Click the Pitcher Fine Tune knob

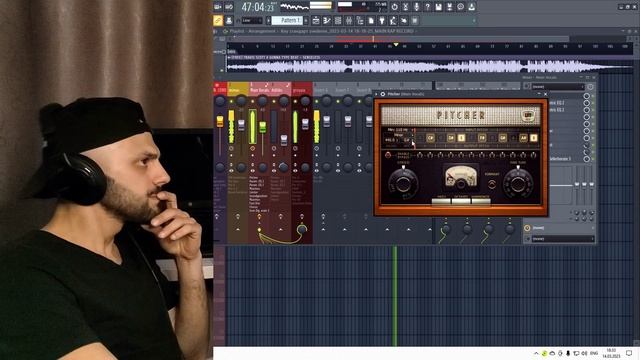pos(518,183)
